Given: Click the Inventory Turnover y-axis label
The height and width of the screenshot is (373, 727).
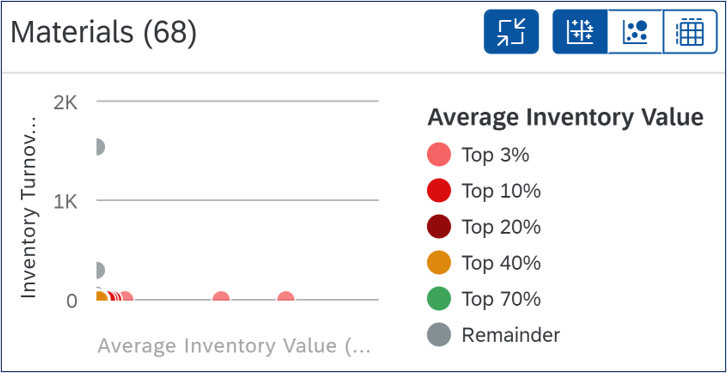Looking at the screenshot, I should pyautogui.click(x=29, y=205).
